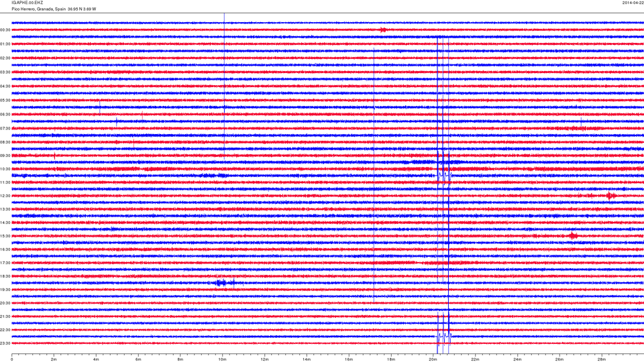Click the station code IG.APHE.00.EHZ
This screenshot has width=644, height=362.
point(27,3)
